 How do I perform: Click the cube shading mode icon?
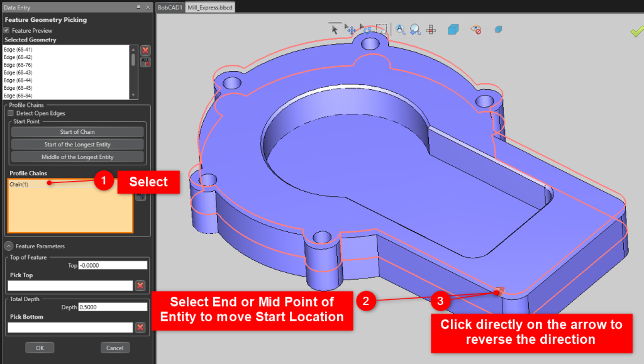(453, 29)
